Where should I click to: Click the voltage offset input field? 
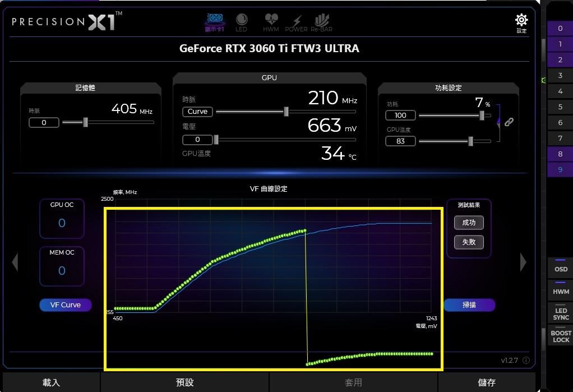pos(197,140)
